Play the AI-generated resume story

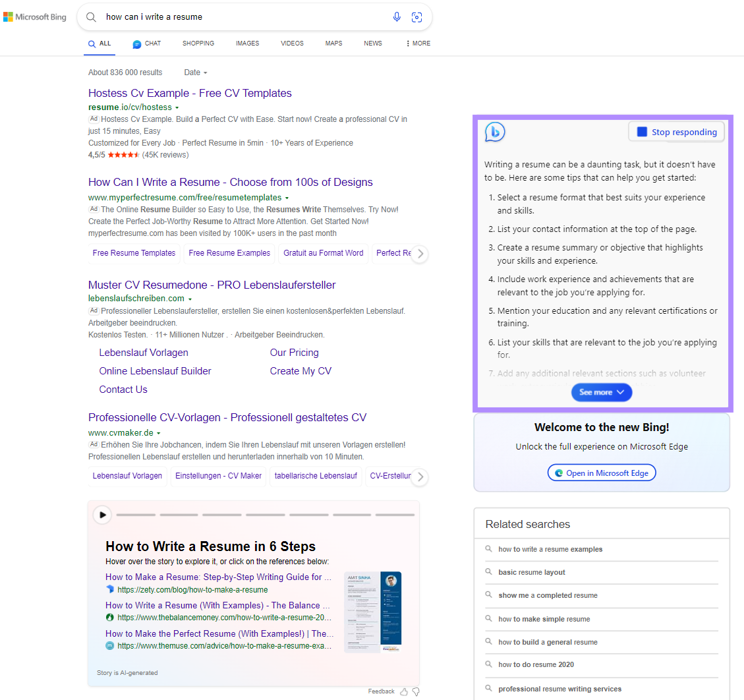click(102, 515)
